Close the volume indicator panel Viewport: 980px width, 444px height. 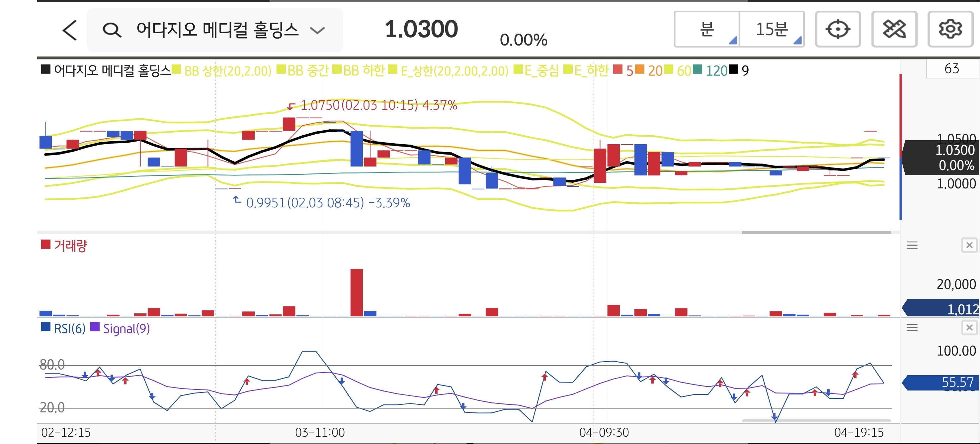point(969,245)
